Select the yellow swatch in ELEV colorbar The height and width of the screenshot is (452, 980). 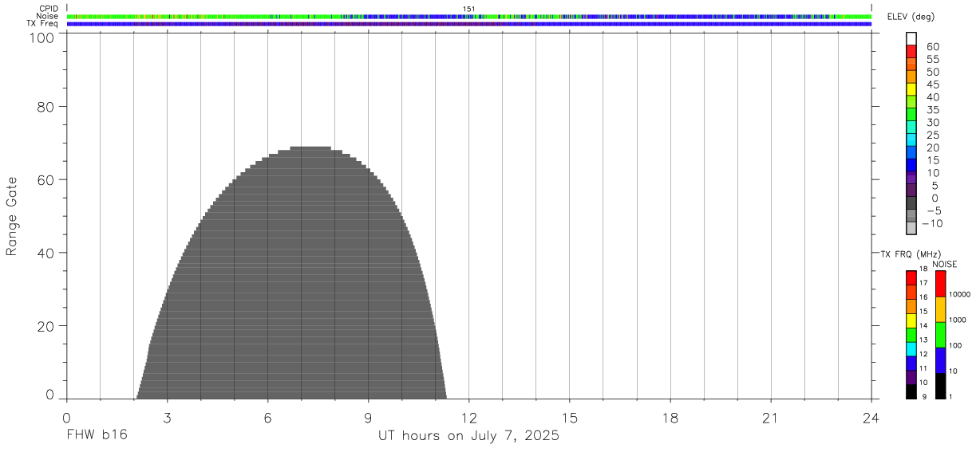click(x=911, y=89)
